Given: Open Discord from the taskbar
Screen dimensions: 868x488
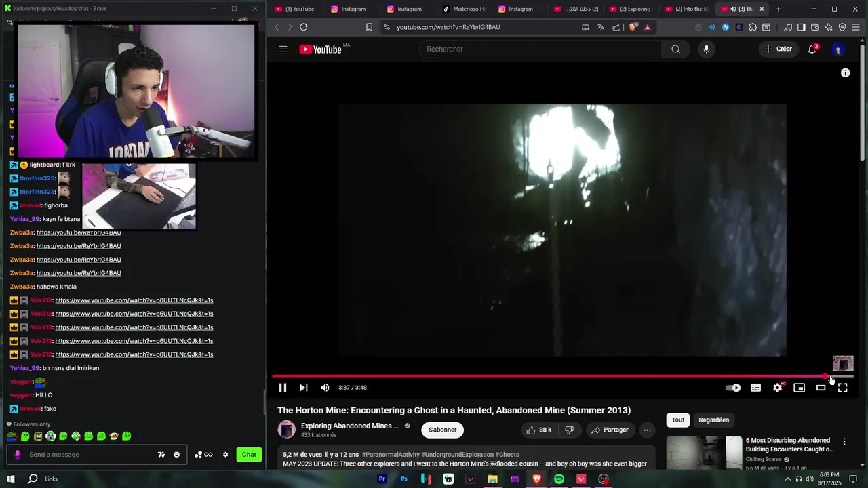Looking at the screenshot, I should (x=515, y=479).
